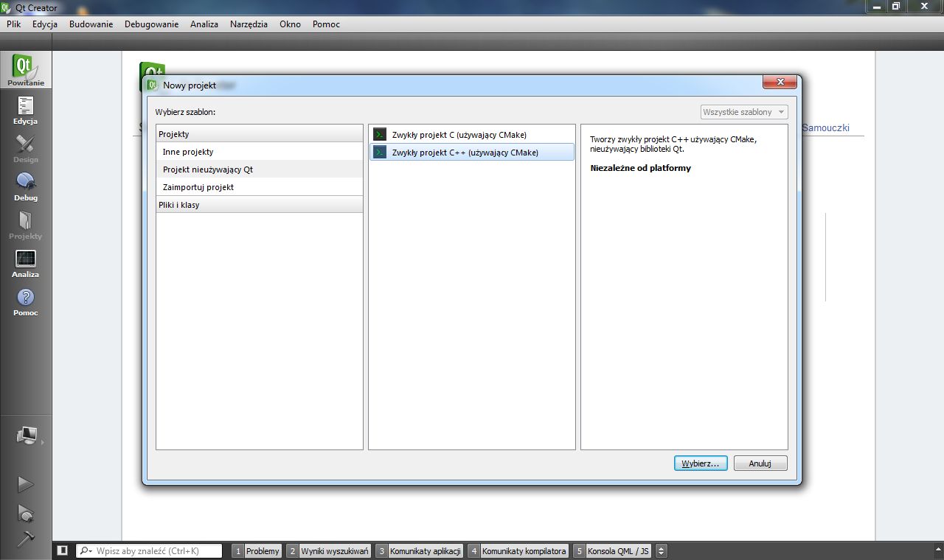
Task: Open the Analiza menu
Action: (204, 24)
